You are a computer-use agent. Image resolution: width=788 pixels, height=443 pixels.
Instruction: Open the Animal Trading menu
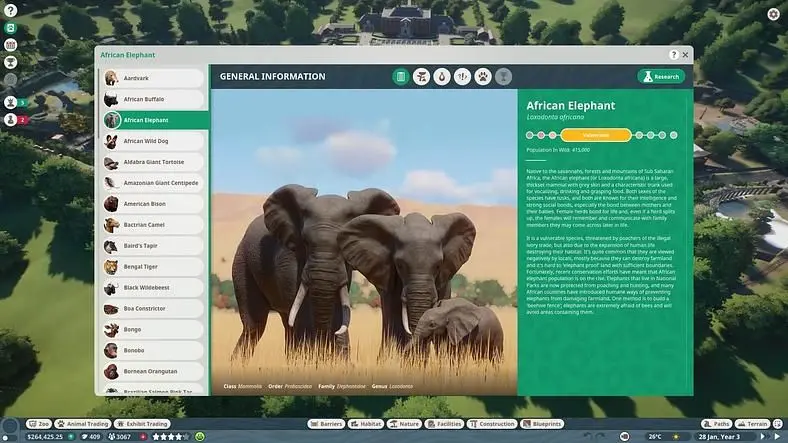[x=83, y=424]
